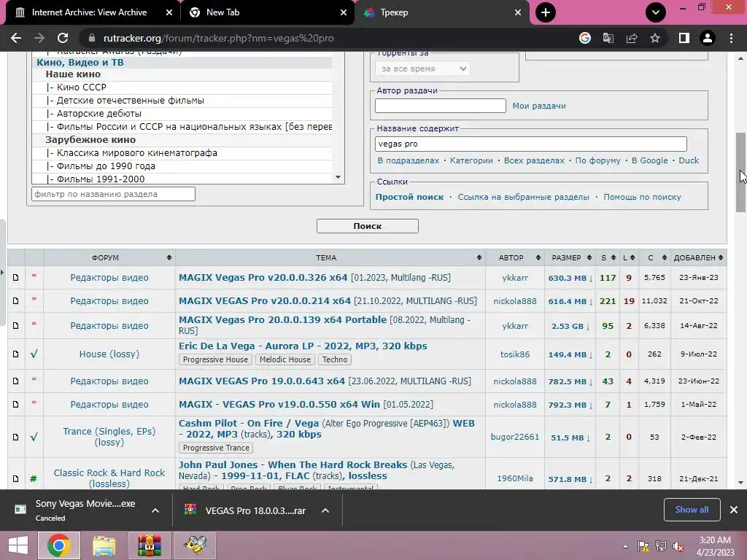Click the Duck search link
This screenshot has width=747, height=560.
(689, 160)
